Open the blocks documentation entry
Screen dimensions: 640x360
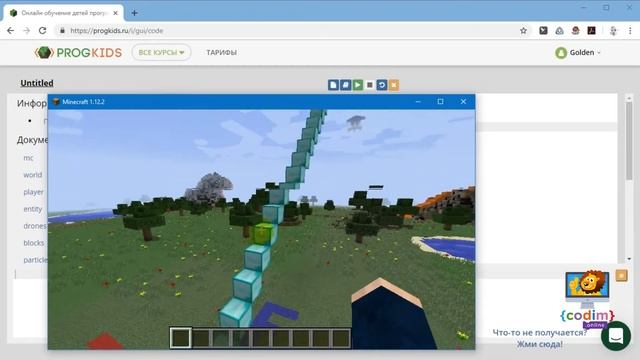tap(33, 243)
